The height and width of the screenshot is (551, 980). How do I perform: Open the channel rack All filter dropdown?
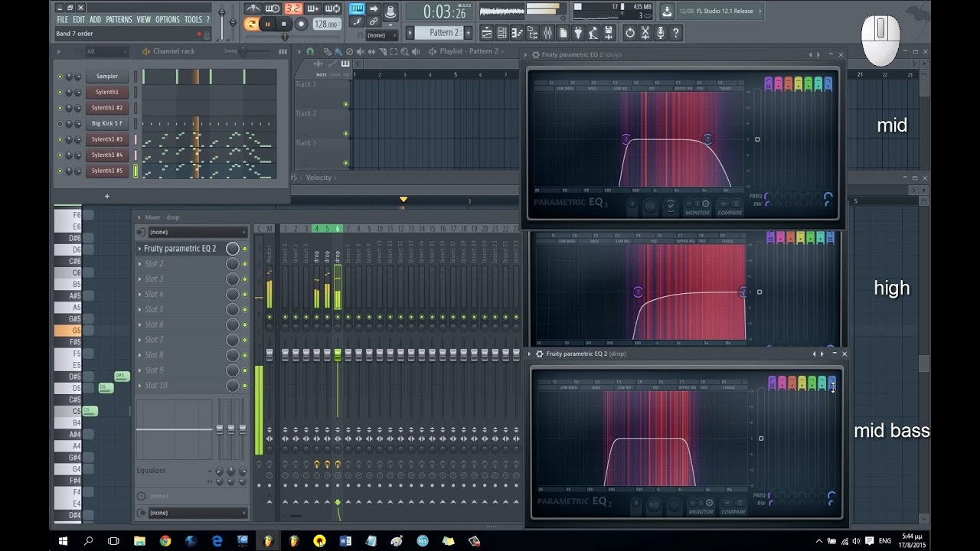106,51
